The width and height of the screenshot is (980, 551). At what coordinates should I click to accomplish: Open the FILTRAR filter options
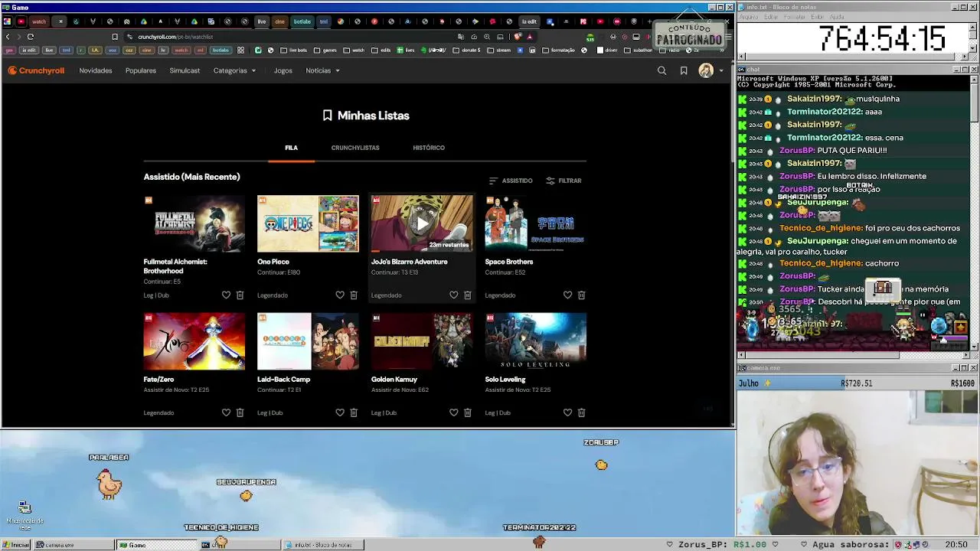coord(563,181)
